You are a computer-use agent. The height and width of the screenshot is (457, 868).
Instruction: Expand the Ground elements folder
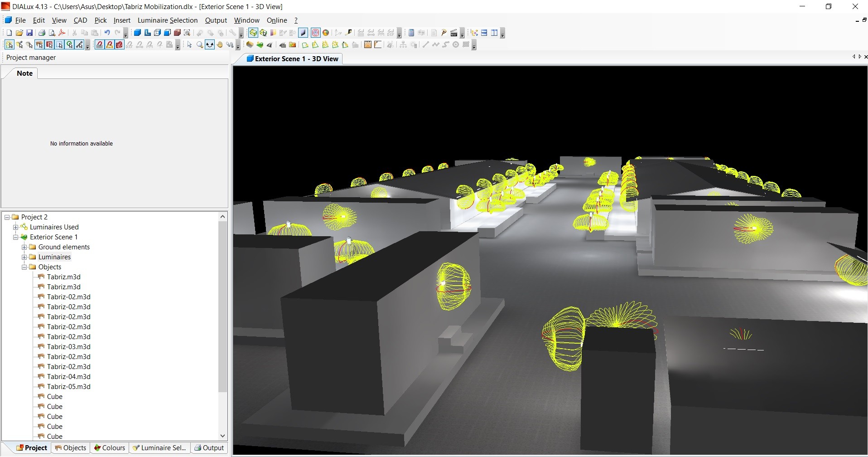(x=24, y=247)
